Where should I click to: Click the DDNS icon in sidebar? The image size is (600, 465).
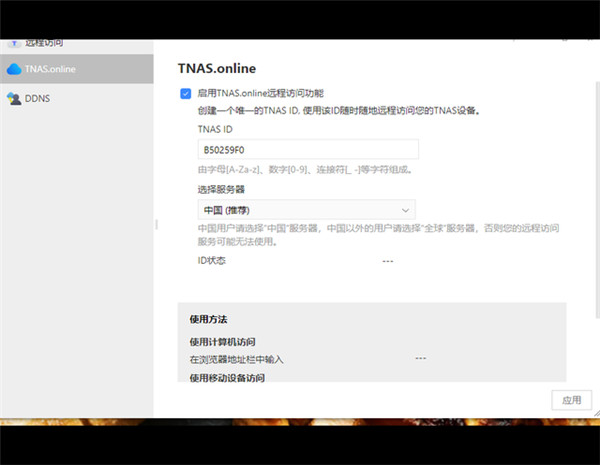click(14, 98)
